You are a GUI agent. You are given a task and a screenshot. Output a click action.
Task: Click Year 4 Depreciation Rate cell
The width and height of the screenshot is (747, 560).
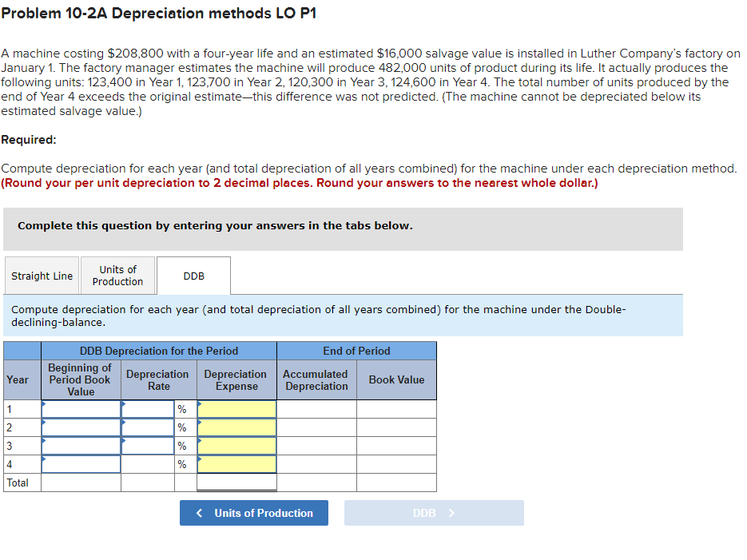coord(148,464)
